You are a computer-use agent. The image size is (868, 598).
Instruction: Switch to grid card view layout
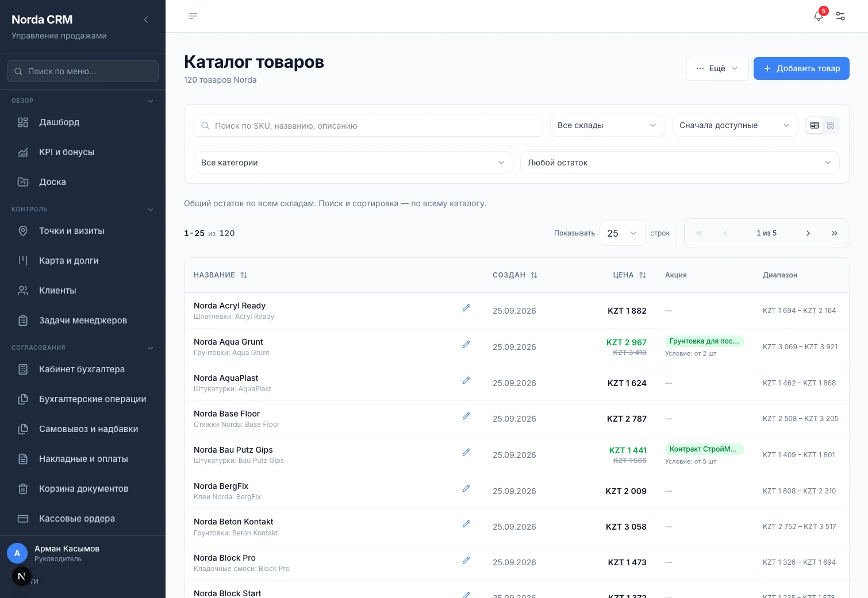831,125
